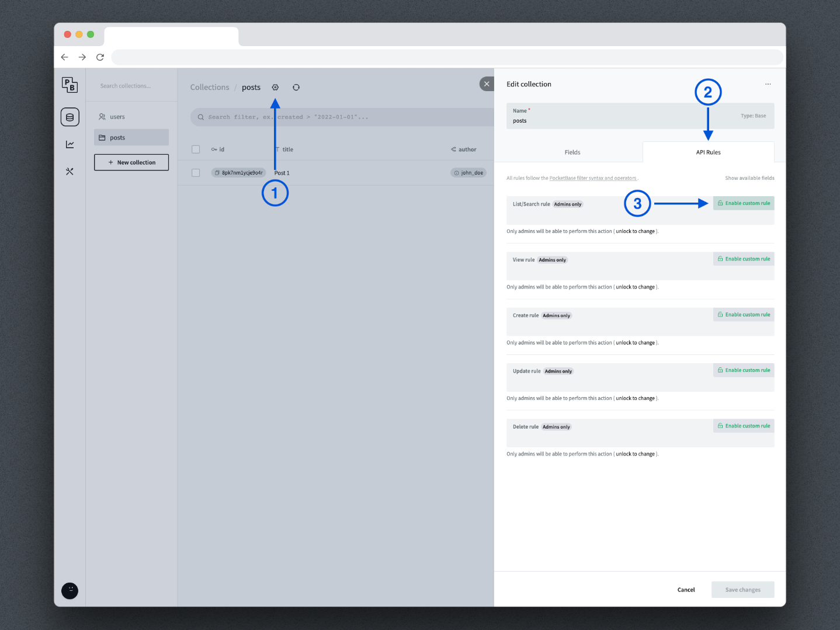Viewport: 840px width, 630px height.
Task: Click the Post 1 title cell
Action: pyautogui.click(x=282, y=173)
